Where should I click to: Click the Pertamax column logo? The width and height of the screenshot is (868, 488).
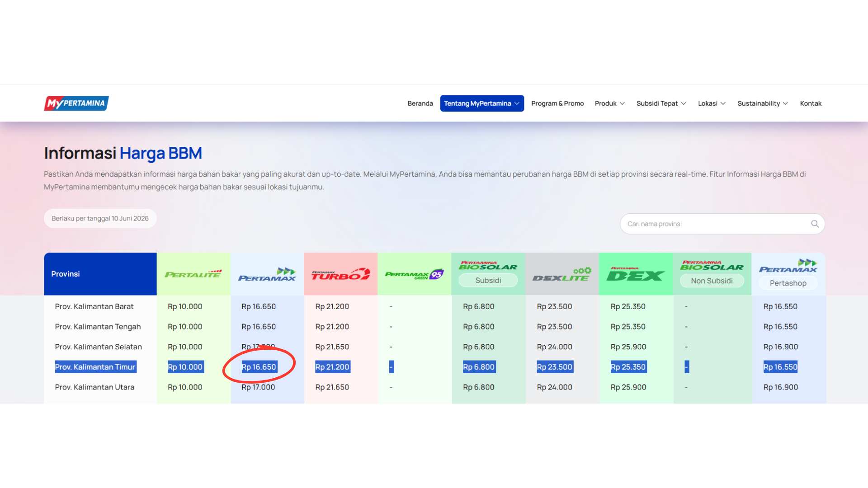(x=267, y=274)
